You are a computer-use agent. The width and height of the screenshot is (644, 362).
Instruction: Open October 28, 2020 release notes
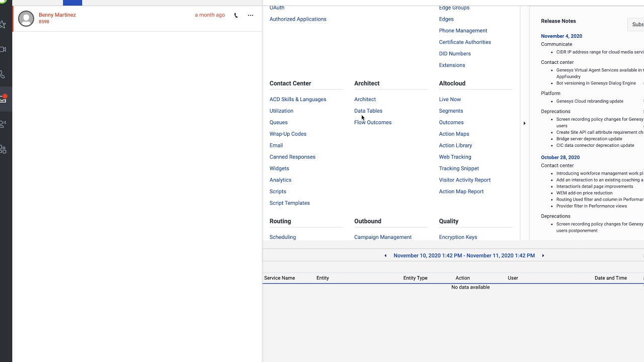click(x=560, y=157)
